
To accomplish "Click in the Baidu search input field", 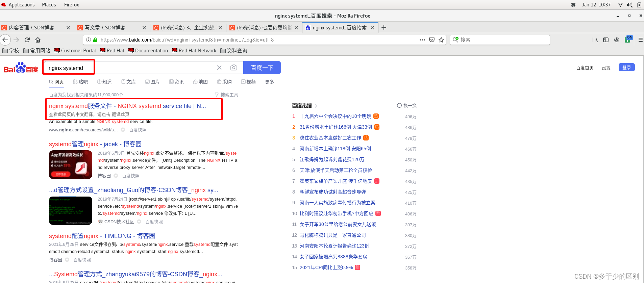I will 130,68.
